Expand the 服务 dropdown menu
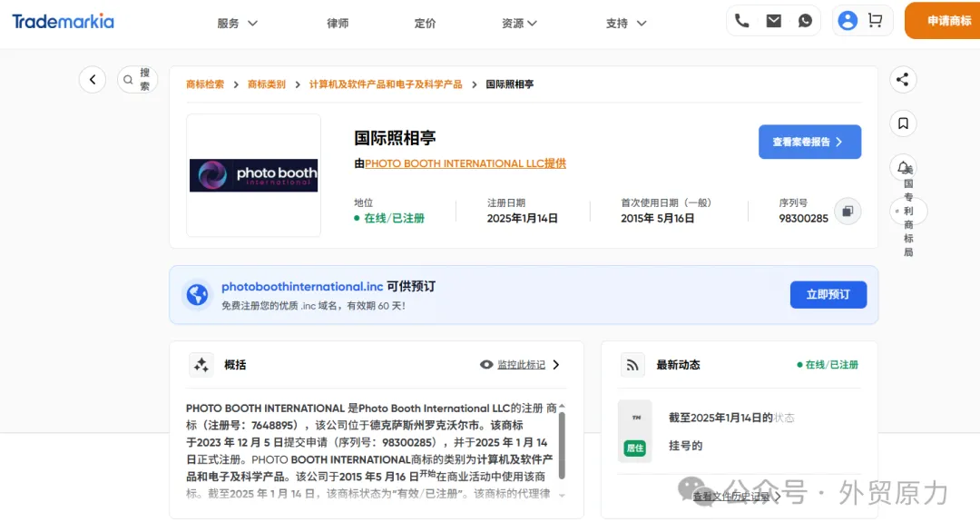Screen dimensions: 980x532 click(237, 23)
